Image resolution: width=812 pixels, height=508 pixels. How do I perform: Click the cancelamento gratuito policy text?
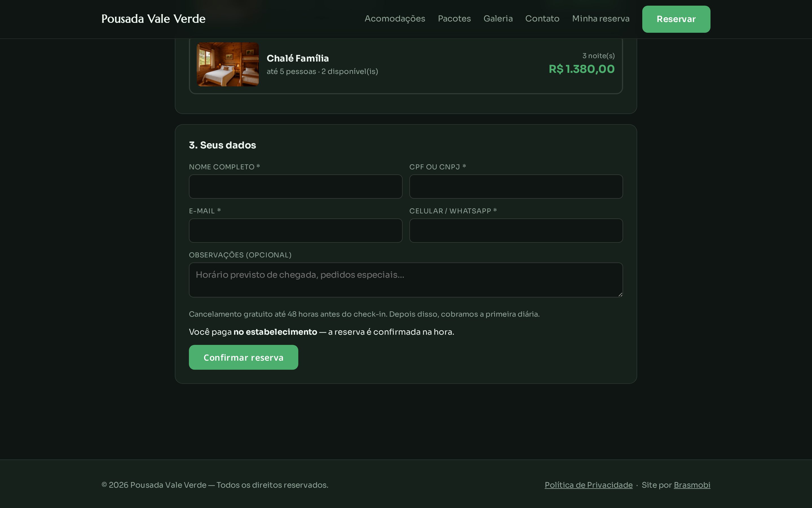[x=364, y=314]
